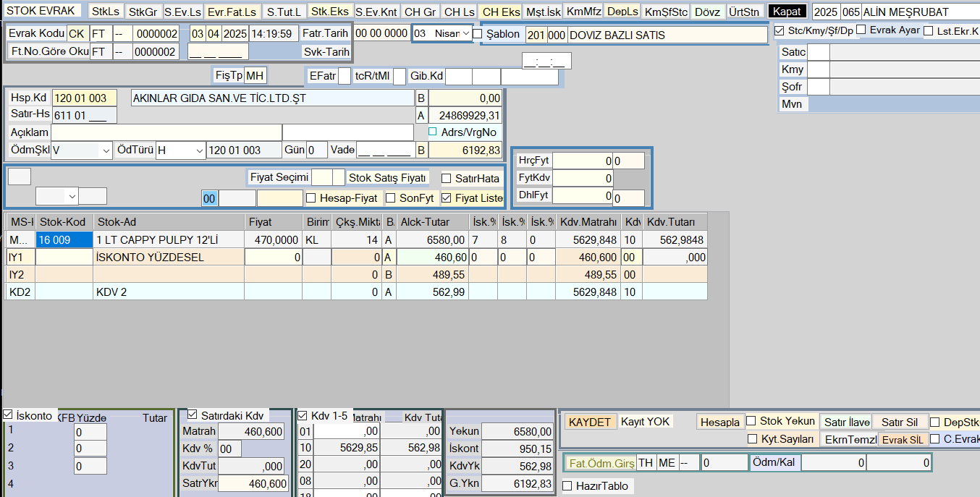Screen dimensions: 980x497
Task: Tick the Kyt.Sayıları checkbox
Action: [x=753, y=439]
